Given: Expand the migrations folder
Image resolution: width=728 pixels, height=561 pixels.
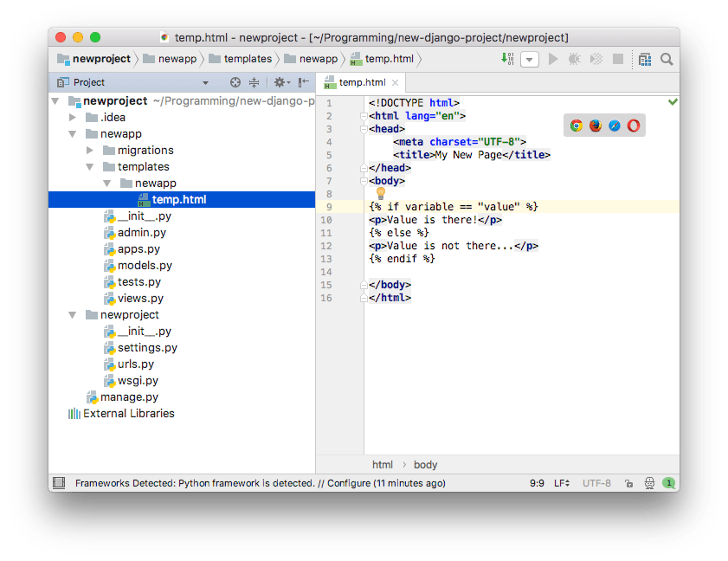Looking at the screenshot, I should click(x=89, y=151).
